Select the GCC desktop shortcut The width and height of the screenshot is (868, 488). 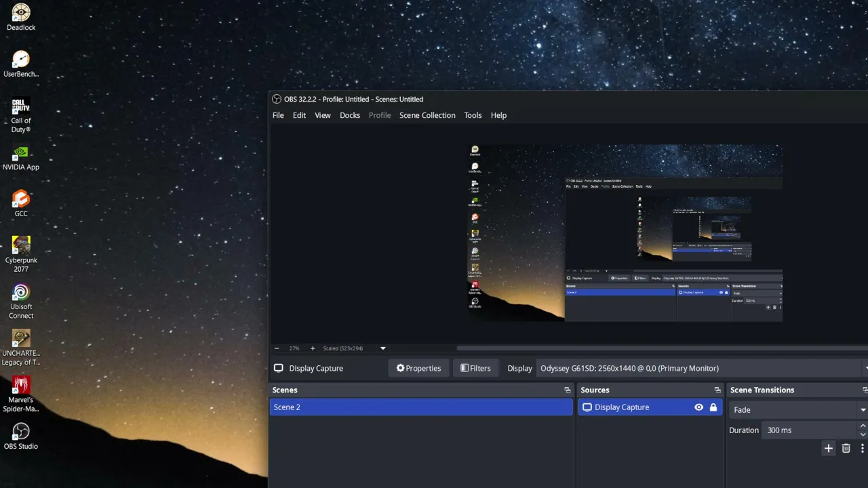point(21,204)
